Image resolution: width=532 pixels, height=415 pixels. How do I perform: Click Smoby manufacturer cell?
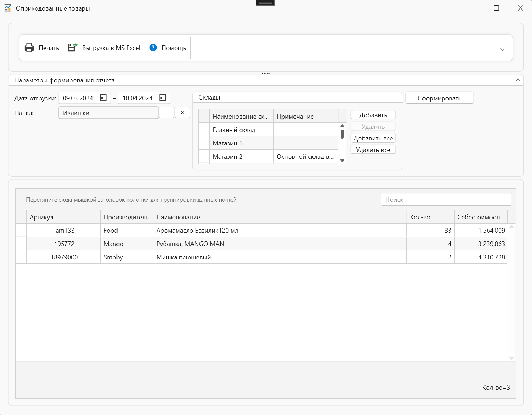pyautogui.click(x=127, y=257)
